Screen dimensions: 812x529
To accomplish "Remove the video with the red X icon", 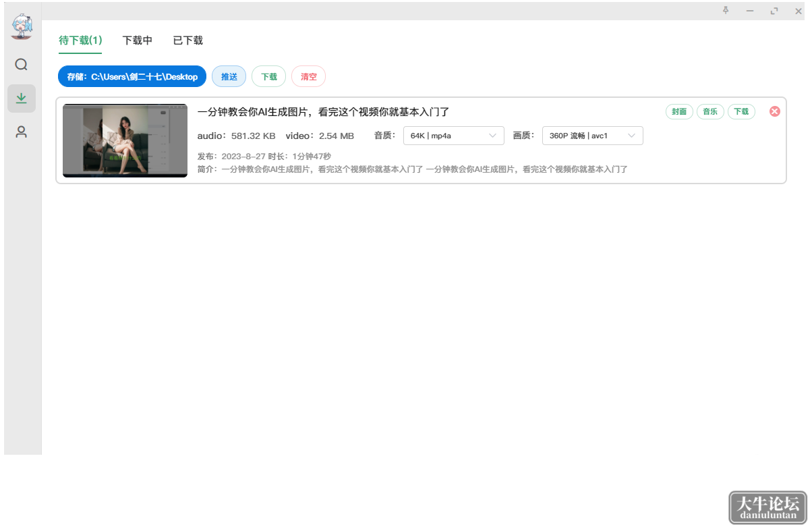I will click(774, 111).
